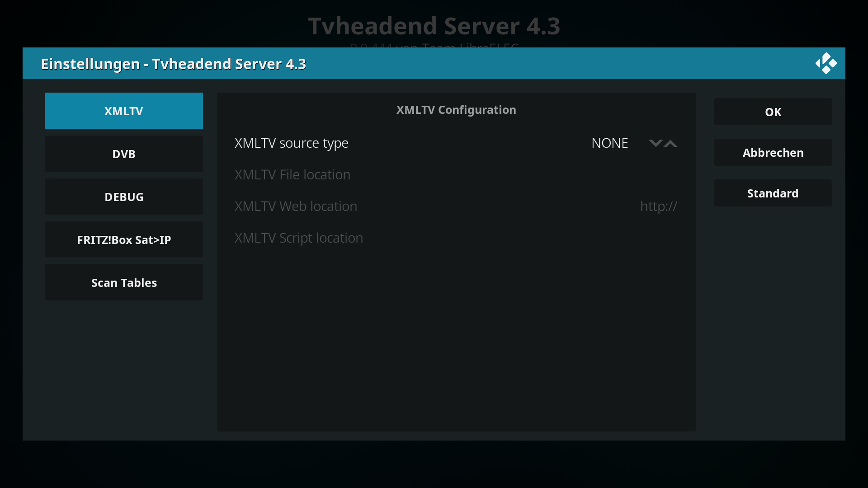Viewport: 868px width, 488px height.
Task: Click the Einstellungen - Tvheadend Server 4.3 dialog title
Action: (174, 64)
